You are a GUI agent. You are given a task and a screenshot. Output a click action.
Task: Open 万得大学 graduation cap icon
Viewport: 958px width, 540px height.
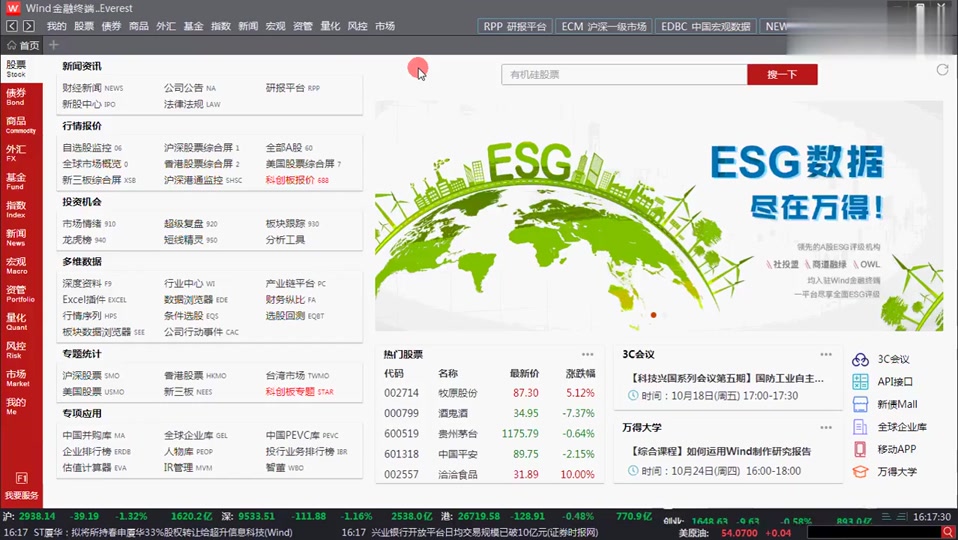860,472
